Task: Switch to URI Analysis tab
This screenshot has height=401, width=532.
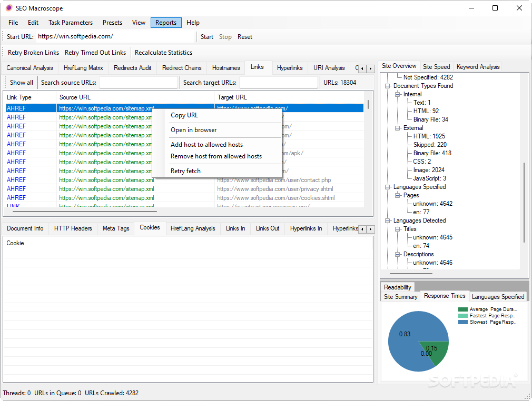Action: [329, 68]
